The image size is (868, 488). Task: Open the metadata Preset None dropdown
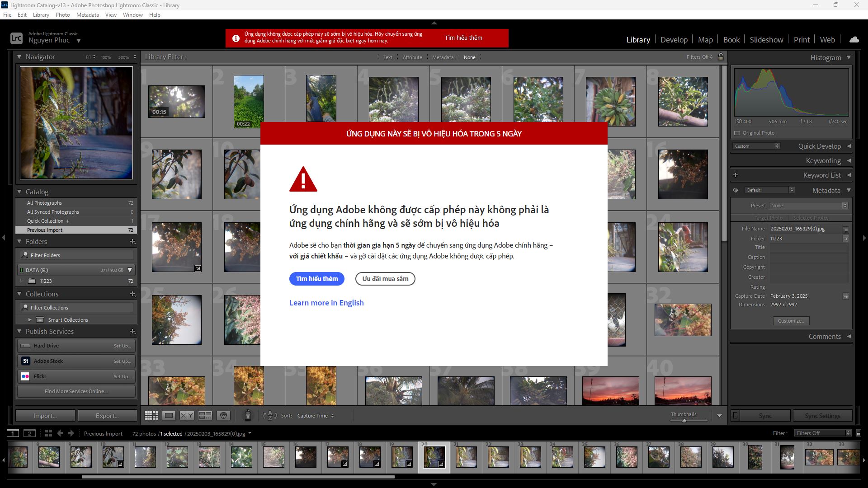pos(809,206)
